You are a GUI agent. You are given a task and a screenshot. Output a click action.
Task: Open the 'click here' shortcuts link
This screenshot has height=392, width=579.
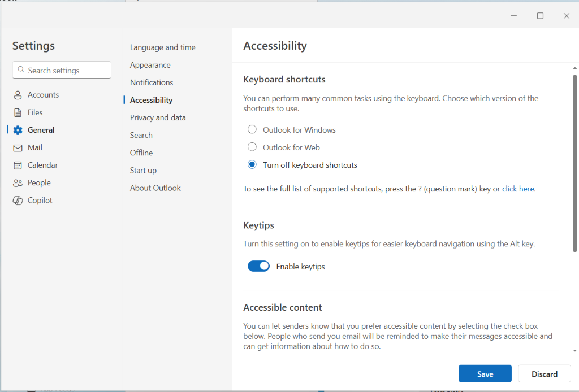[x=518, y=189]
